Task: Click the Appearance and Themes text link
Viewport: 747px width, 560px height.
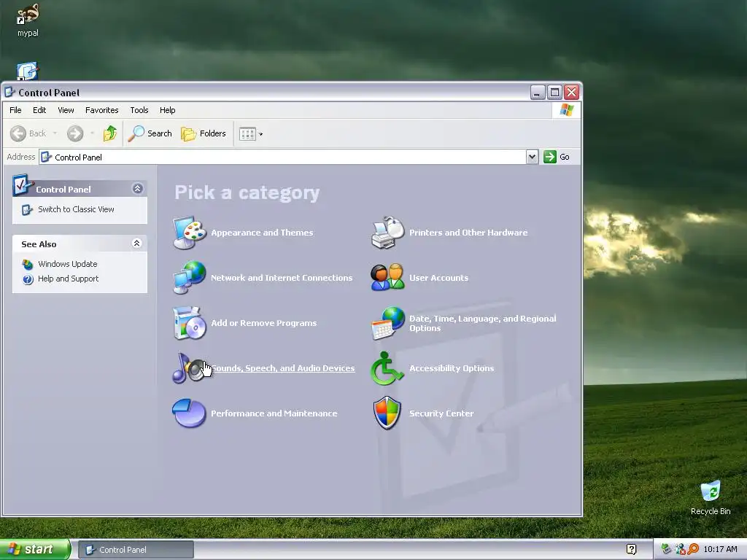Action: (x=262, y=233)
